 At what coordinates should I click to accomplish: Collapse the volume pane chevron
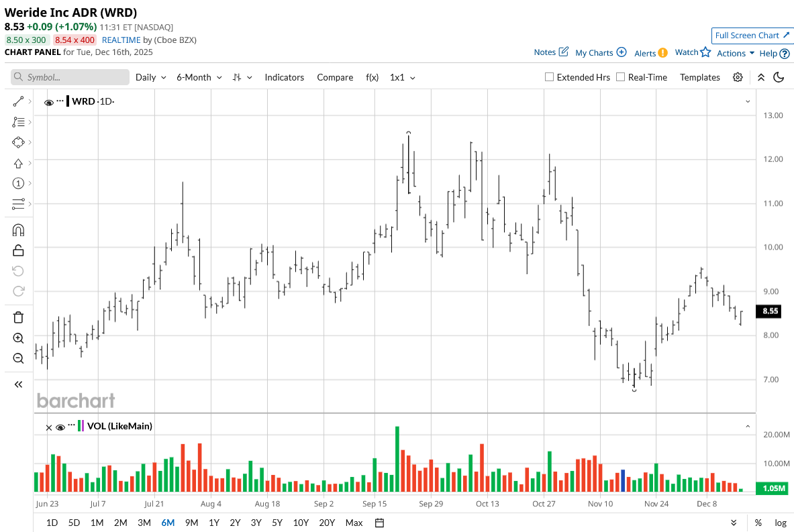[x=748, y=427]
